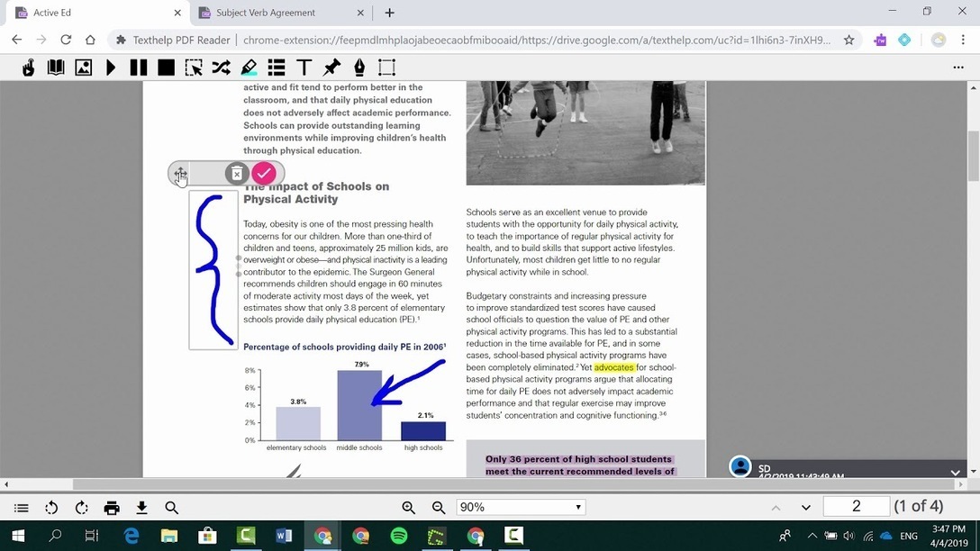Go to next page using down chevron
The width and height of the screenshot is (980, 551).
coord(806,508)
